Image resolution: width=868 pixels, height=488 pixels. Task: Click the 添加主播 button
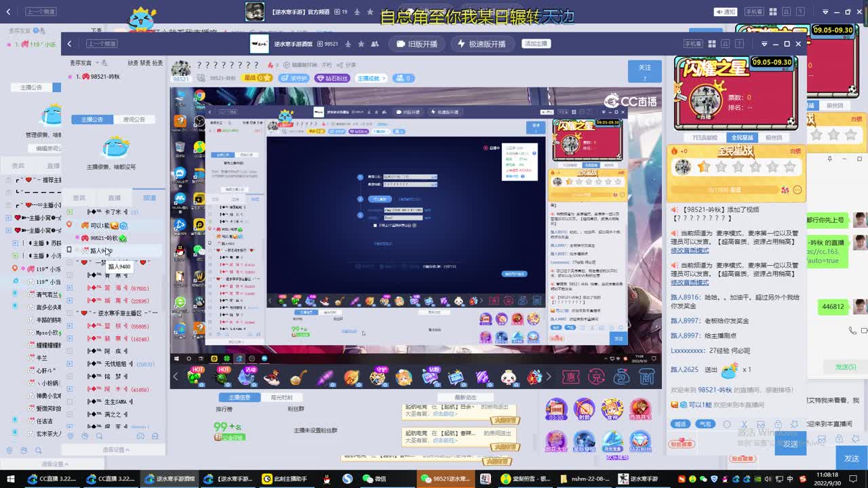tap(536, 44)
